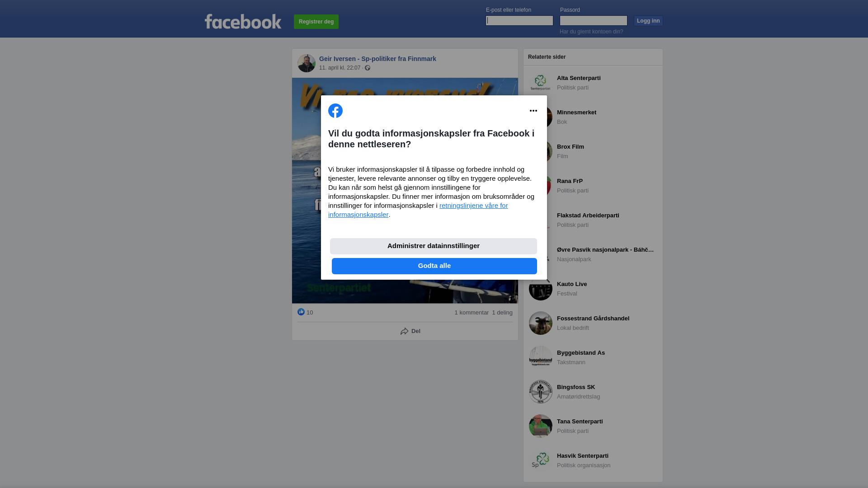Image resolution: width=868 pixels, height=488 pixels.
Task: Open the Alta Senterparti clover logo
Action: 541,83
